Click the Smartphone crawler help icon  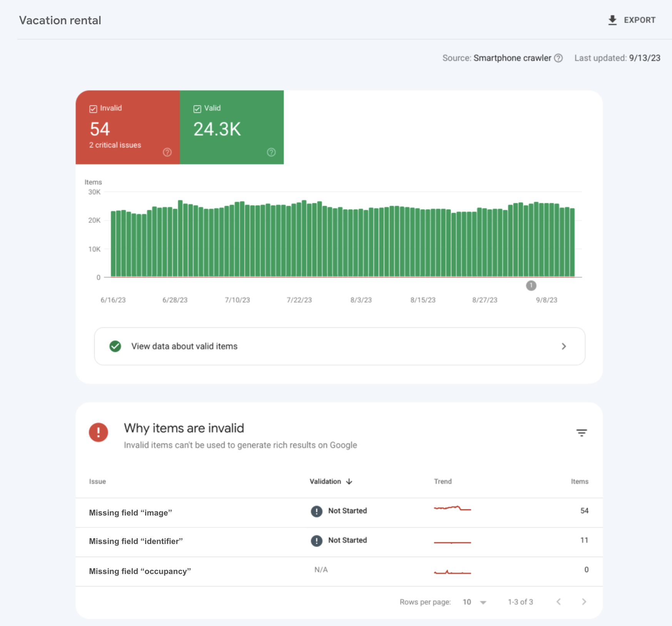pyautogui.click(x=558, y=58)
